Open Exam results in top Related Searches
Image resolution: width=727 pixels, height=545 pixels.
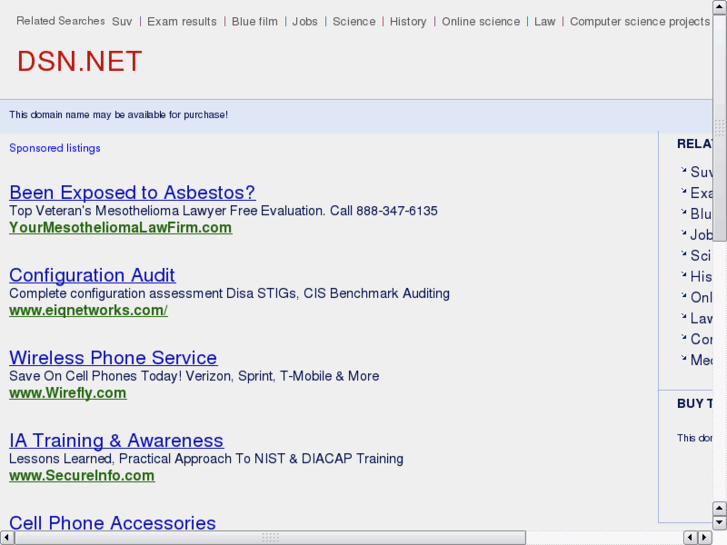[x=182, y=22]
